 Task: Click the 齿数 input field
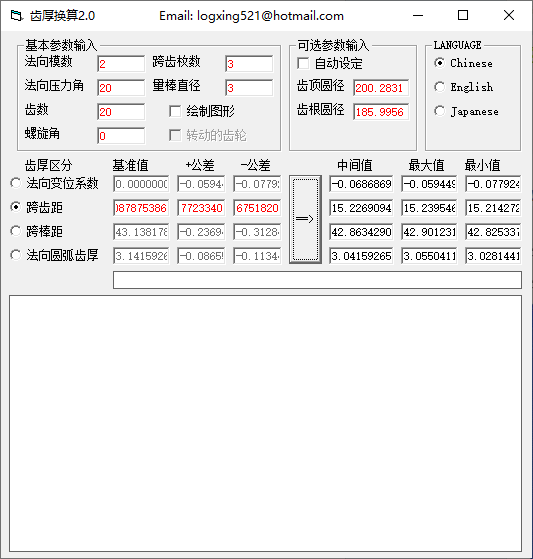coord(121,112)
